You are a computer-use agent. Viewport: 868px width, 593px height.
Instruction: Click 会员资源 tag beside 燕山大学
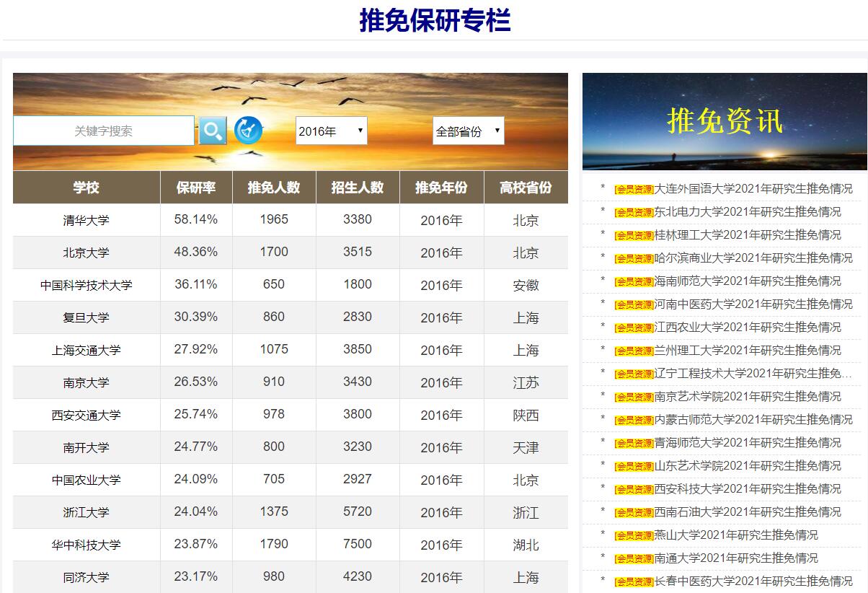coord(634,536)
